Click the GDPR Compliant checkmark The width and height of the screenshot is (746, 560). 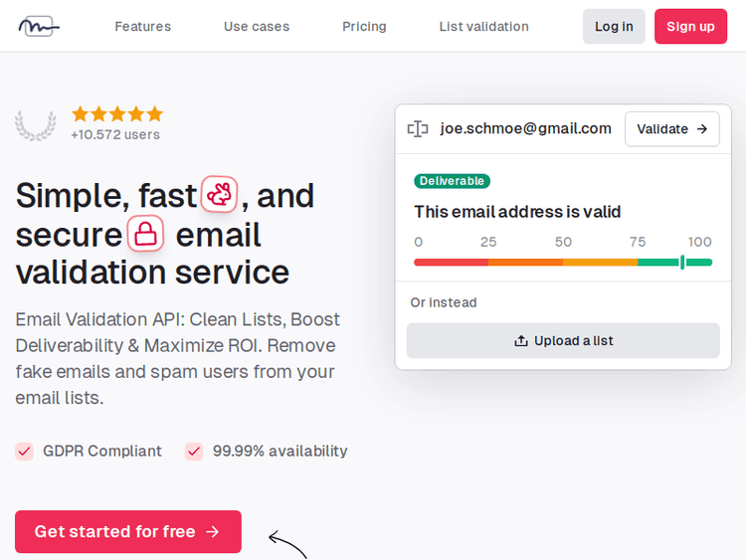(x=25, y=452)
